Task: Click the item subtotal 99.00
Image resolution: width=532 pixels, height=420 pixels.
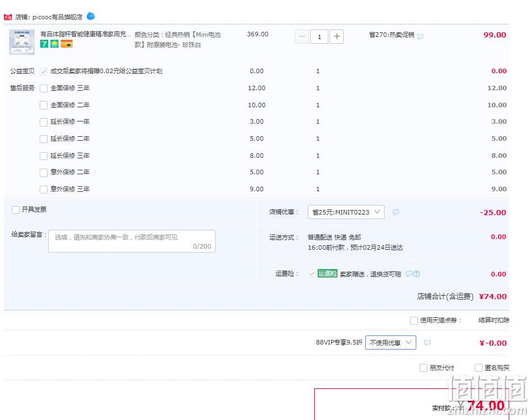Action: (x=495, y=35)
